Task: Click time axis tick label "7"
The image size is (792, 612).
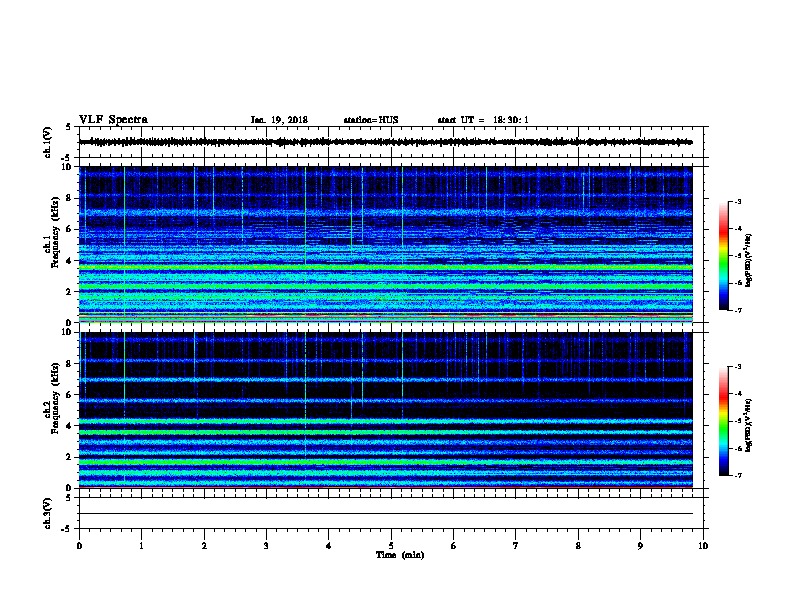Action: tap(516, 546)
